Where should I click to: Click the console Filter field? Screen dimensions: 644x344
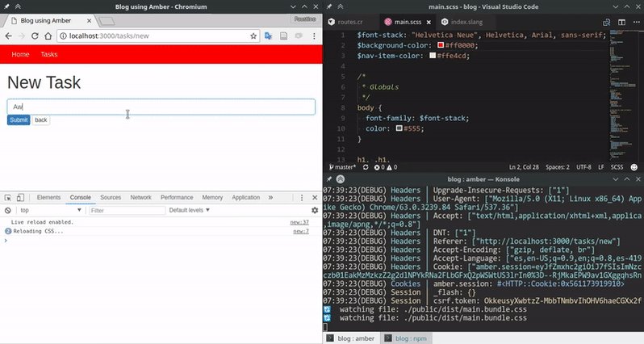point(128,211)
